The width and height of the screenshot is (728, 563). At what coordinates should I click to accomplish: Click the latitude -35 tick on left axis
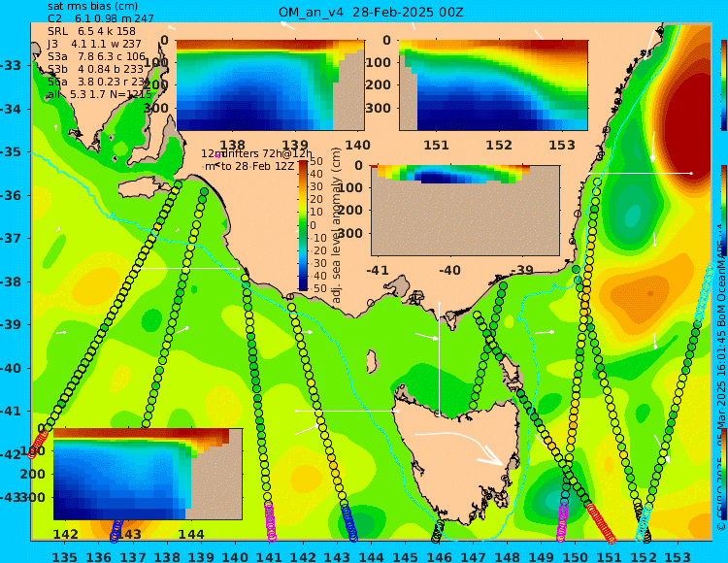10,152
